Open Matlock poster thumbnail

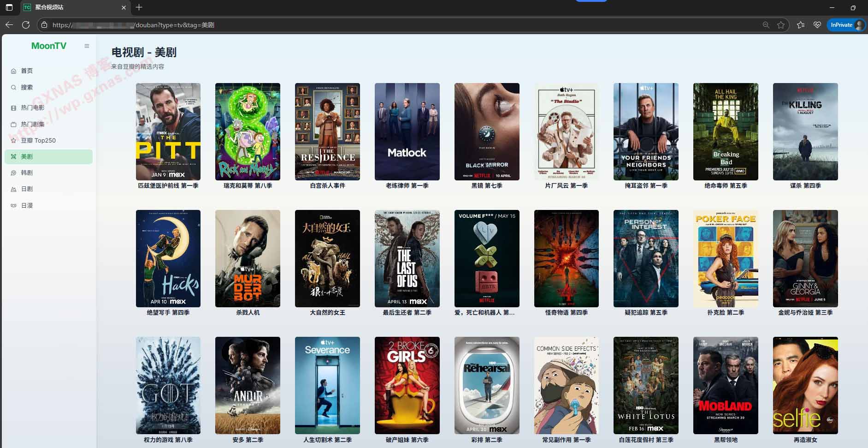coord(407,131)
